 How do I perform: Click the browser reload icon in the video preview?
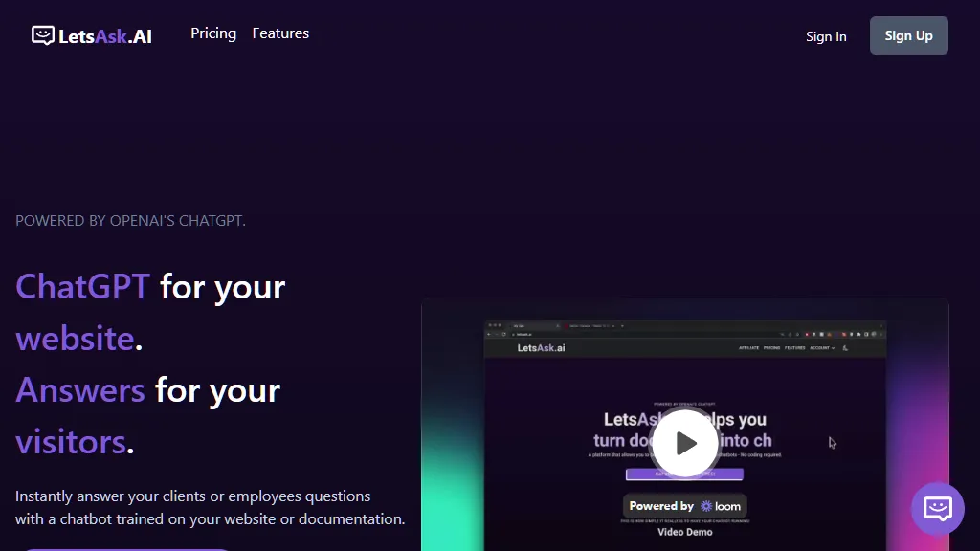[x=502, y=334]
